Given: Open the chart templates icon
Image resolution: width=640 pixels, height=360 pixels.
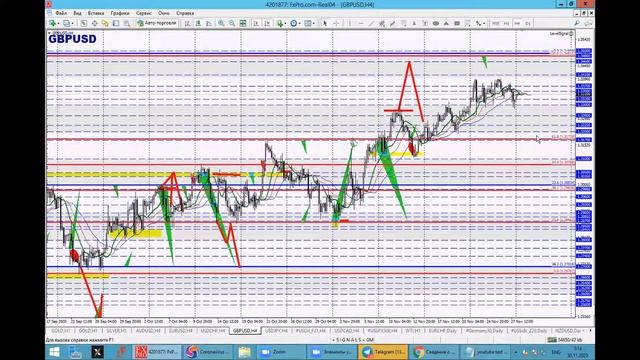Looking at the screenshot, I should tap(307, 23).
